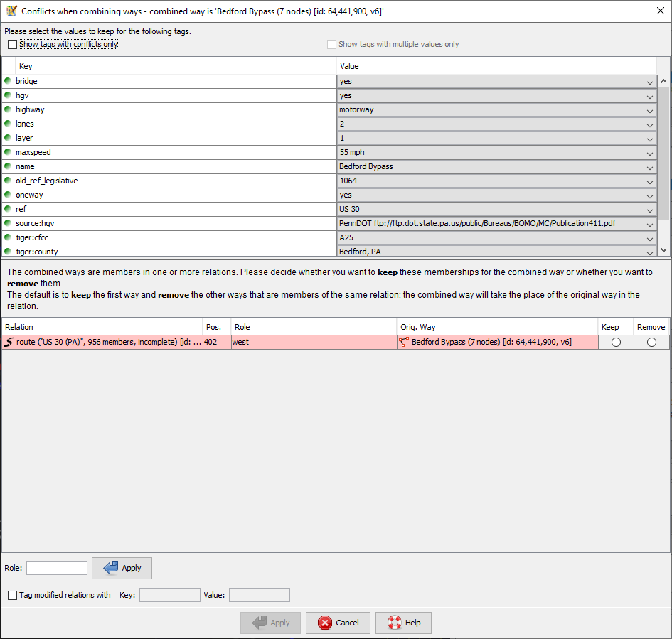
Task: Click the tag table vertical scrollbar
Action: point(663,156)
